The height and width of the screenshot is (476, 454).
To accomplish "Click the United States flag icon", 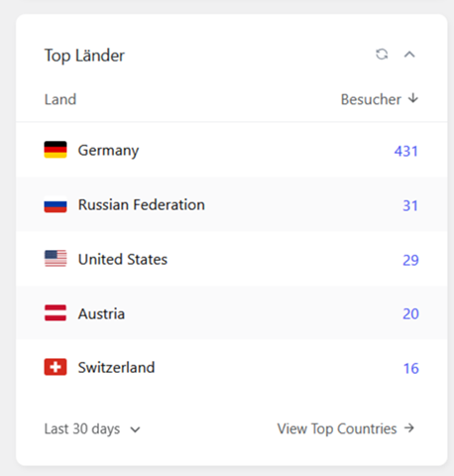I will [56, 259].
